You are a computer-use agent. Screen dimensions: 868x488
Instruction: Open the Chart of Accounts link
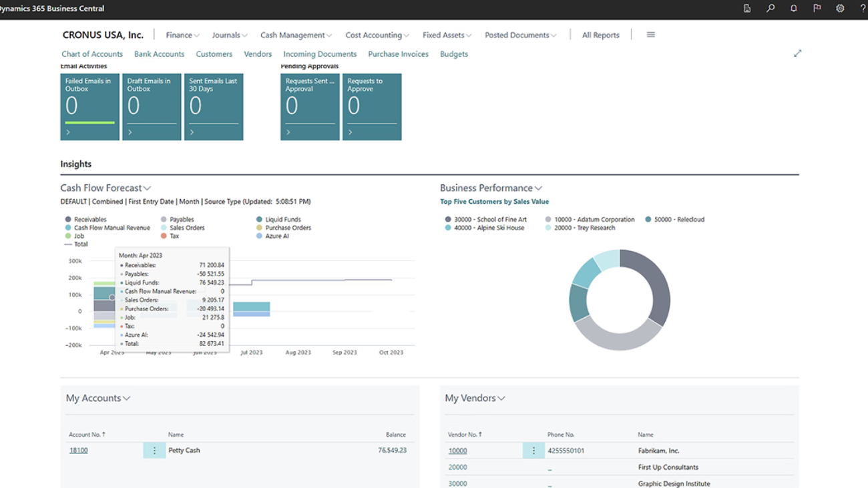pos(92,54)
